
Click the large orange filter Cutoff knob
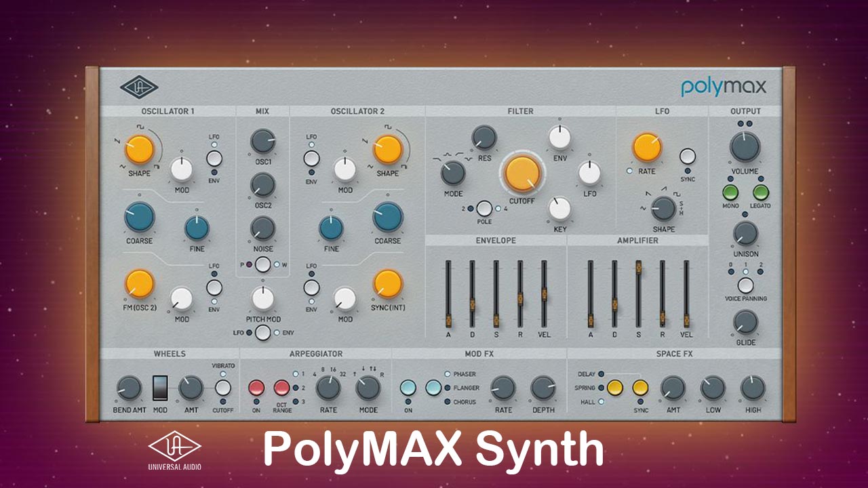pyautogui.click(x=522, y=173)
